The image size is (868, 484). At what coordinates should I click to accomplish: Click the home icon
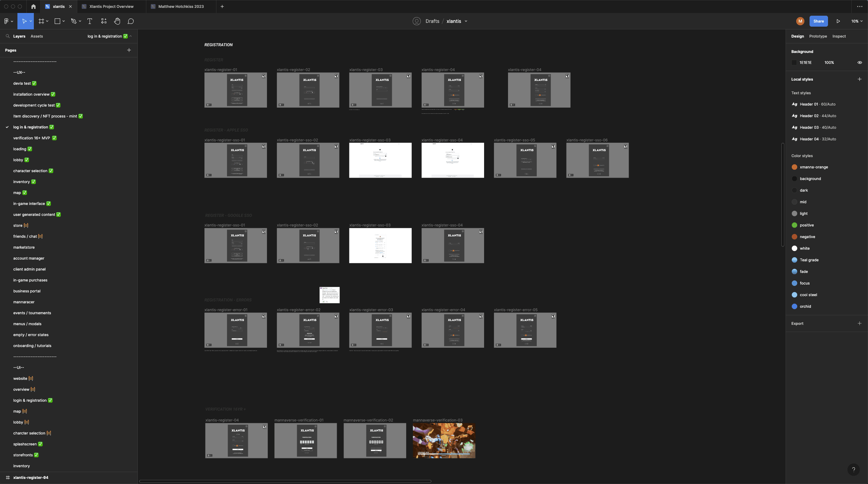point(33,6)
